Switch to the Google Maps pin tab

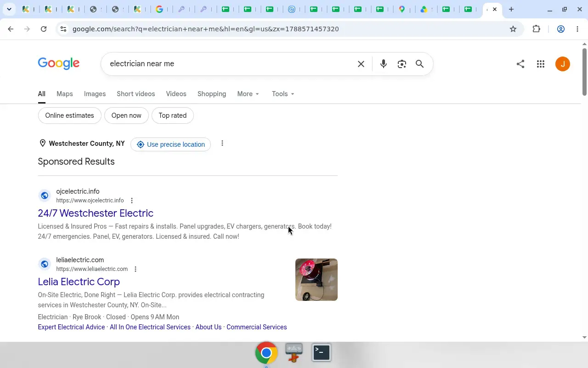coord(402,9)
